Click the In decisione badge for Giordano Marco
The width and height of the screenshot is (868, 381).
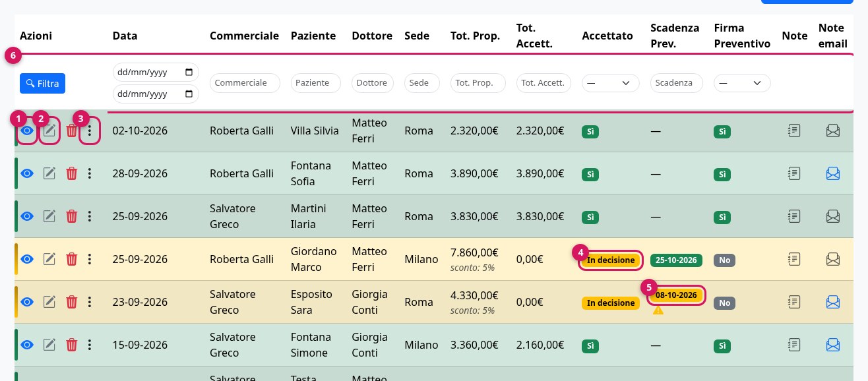(x=611, y=260)
